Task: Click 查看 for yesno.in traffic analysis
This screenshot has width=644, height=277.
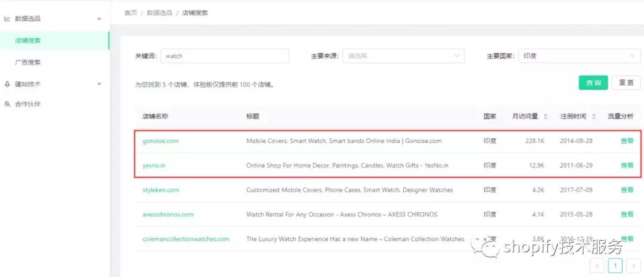Action: coord(627,166)
